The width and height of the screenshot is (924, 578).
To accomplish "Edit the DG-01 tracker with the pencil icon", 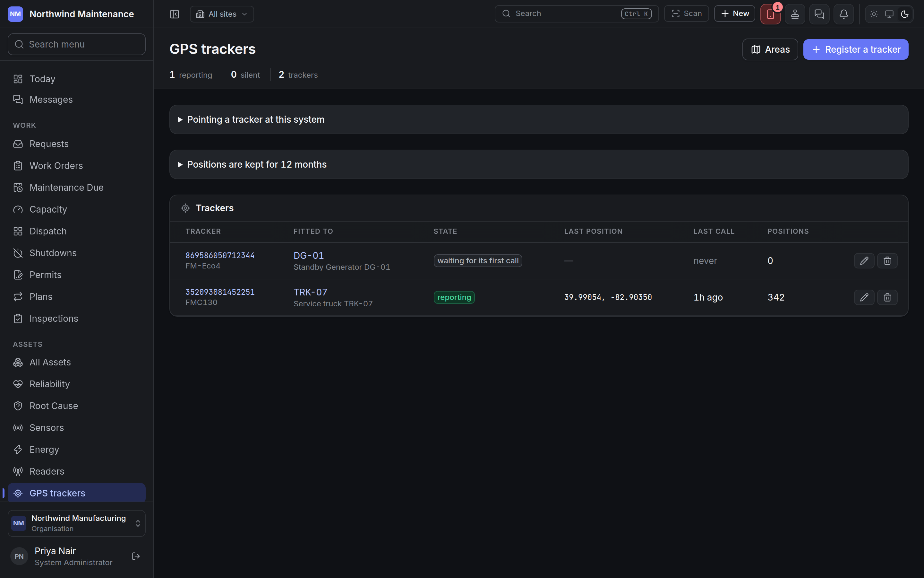I will pyautogui.click(x=864, y=261).
